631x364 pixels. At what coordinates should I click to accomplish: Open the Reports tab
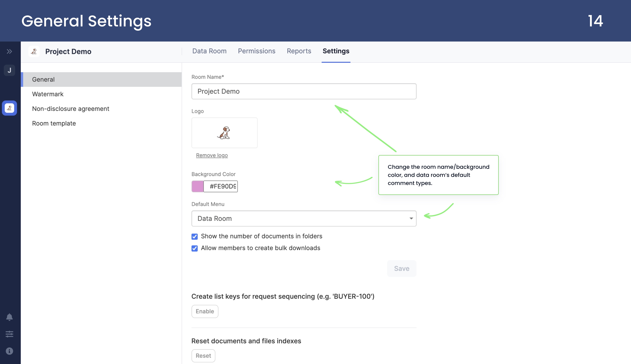click(x=299, y=51)
